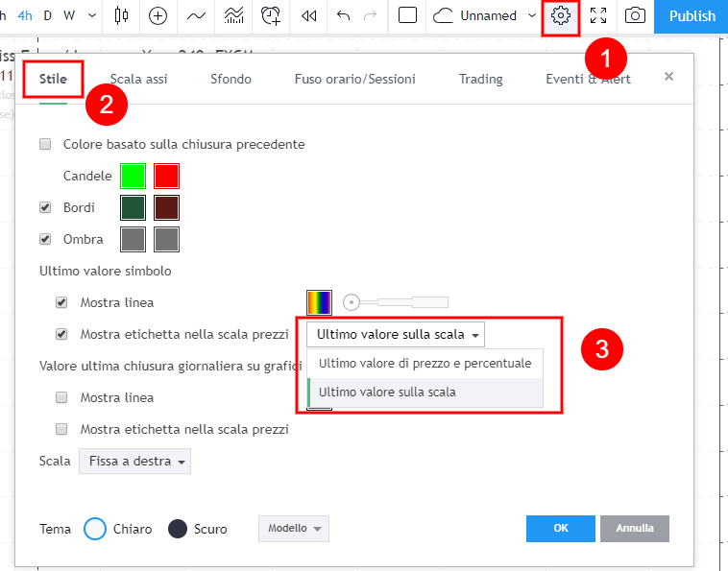This screenshot has height=571, width=728.
Task: Enable Mostra linea under Valore ultima chiusura
Action: point(61,397)
